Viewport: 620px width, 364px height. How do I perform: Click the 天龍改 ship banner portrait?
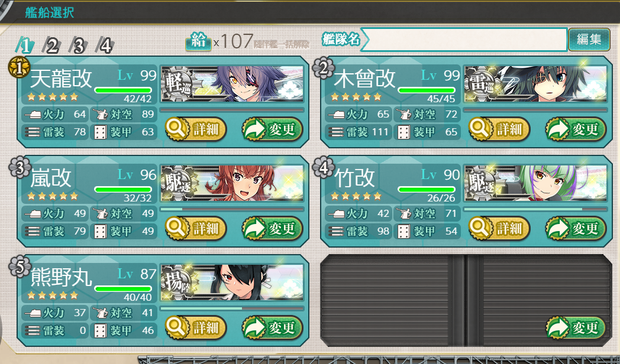(x=232, y=84)
